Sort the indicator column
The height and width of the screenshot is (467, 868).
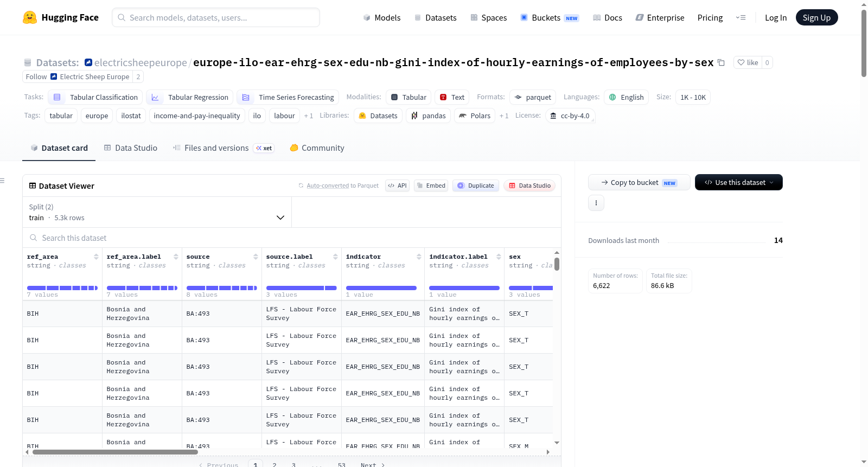[419, 257]
